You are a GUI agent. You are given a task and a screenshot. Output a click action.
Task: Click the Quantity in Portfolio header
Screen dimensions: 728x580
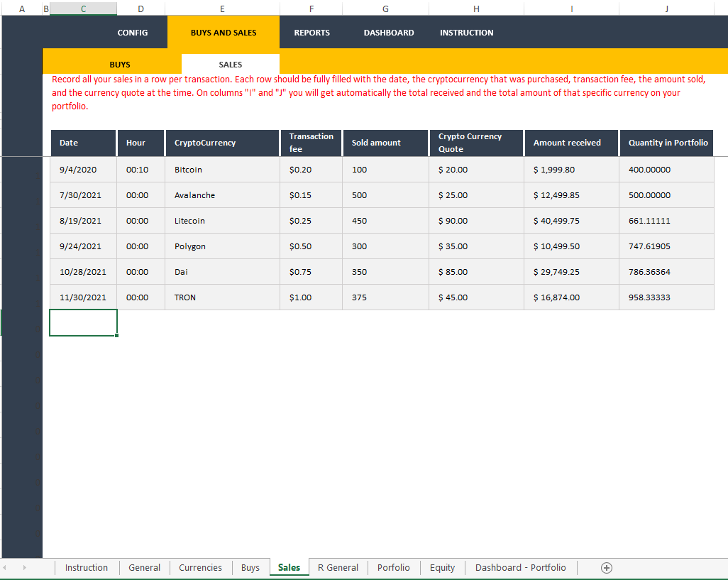[x=666, y=143]
